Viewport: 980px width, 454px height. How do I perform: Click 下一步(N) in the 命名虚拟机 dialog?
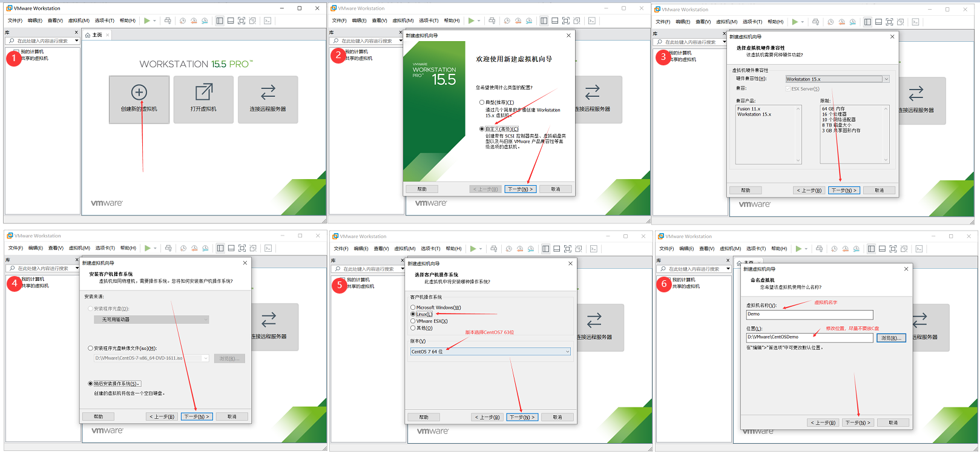pos(858,423)
